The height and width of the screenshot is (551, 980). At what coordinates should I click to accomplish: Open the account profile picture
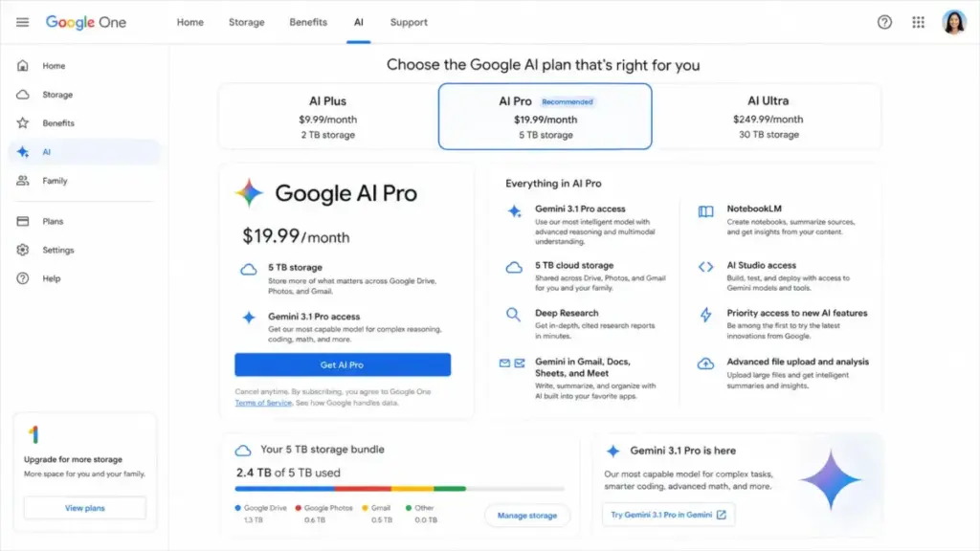[954, 23]
